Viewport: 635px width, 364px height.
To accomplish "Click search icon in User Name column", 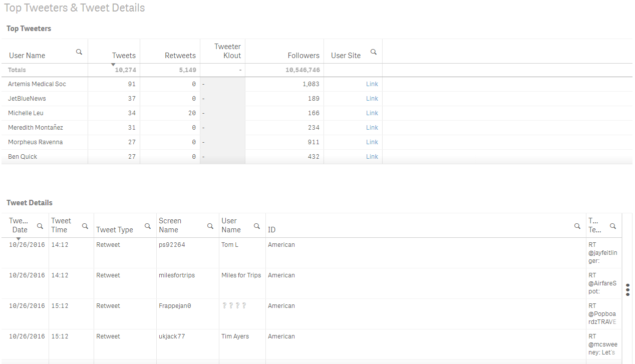I will 79,52.
